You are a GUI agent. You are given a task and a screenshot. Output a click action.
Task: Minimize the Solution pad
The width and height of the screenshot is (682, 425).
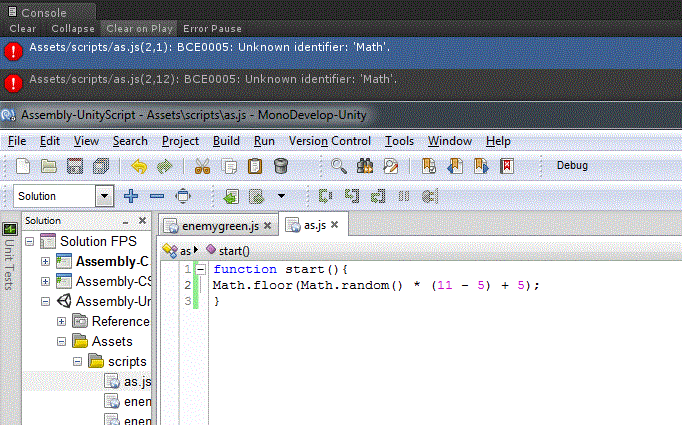126,222
